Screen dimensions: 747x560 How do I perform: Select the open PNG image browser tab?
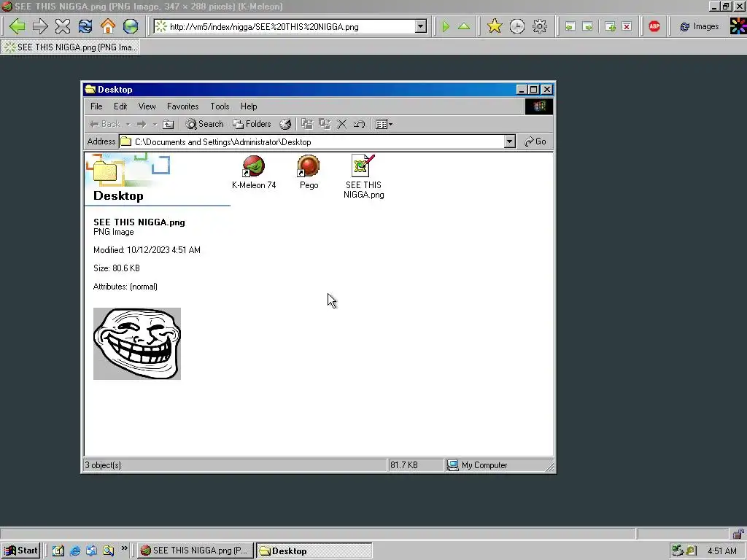(x=71, y=47)
